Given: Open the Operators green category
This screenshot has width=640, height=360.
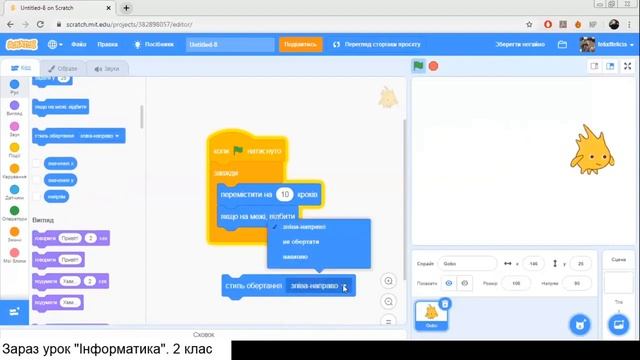Looking at the screenshot, I should click(x=14, y=211).
